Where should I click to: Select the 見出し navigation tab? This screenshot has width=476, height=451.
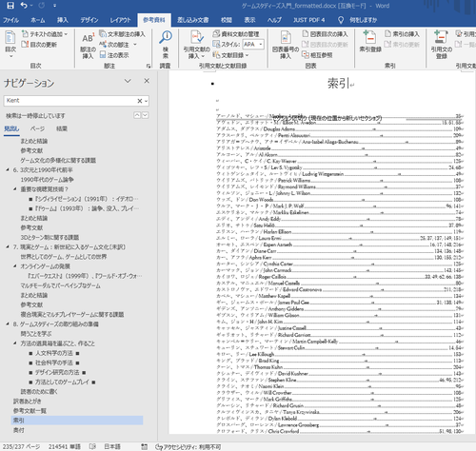point(11,128)
